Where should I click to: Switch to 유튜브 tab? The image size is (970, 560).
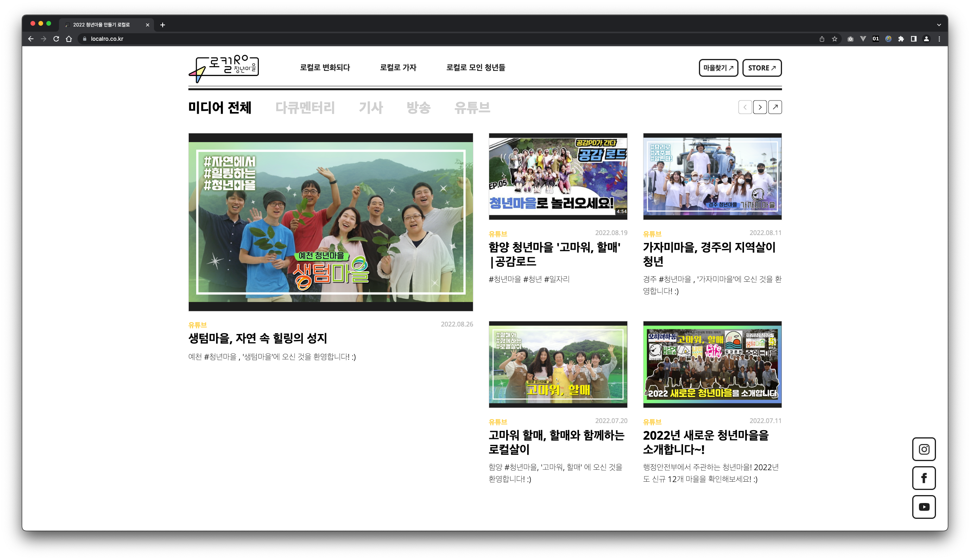tap(472, 108)
